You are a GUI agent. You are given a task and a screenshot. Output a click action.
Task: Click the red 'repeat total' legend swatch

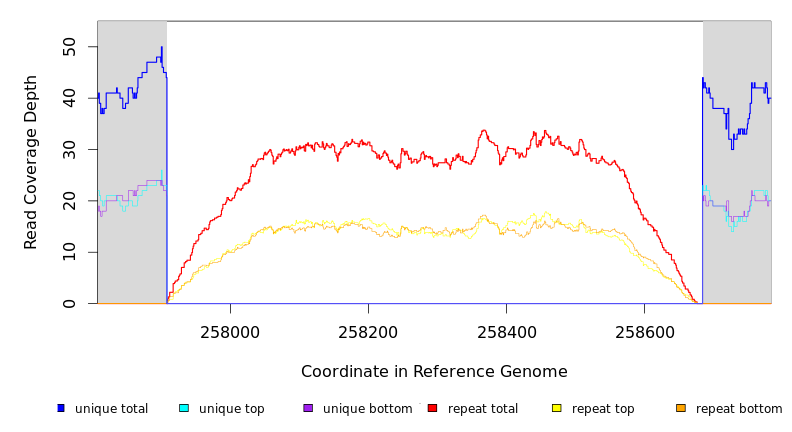click(x=432, y=408)
